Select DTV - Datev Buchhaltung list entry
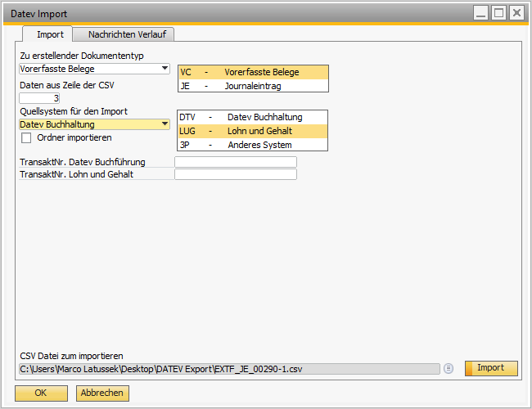Image resolution: width=532 pixels, height=409 pixels. click(x=252, y=117)
